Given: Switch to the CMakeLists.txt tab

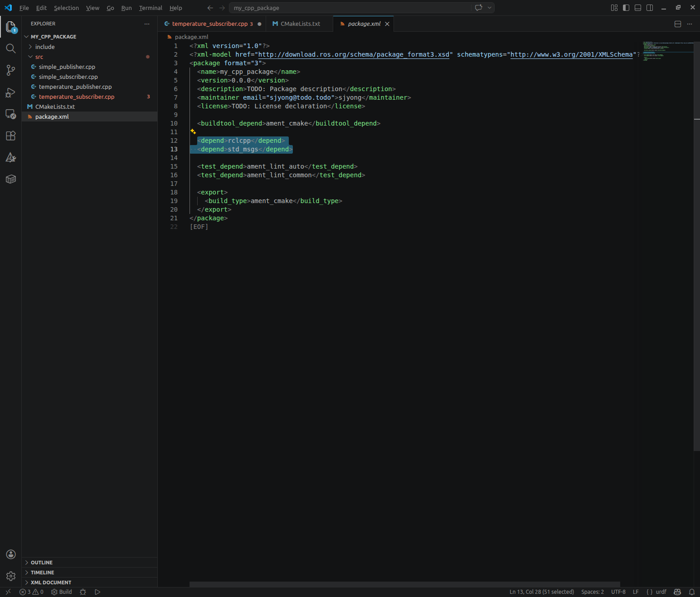Looking at the screenshot, I should click(300, 24).
